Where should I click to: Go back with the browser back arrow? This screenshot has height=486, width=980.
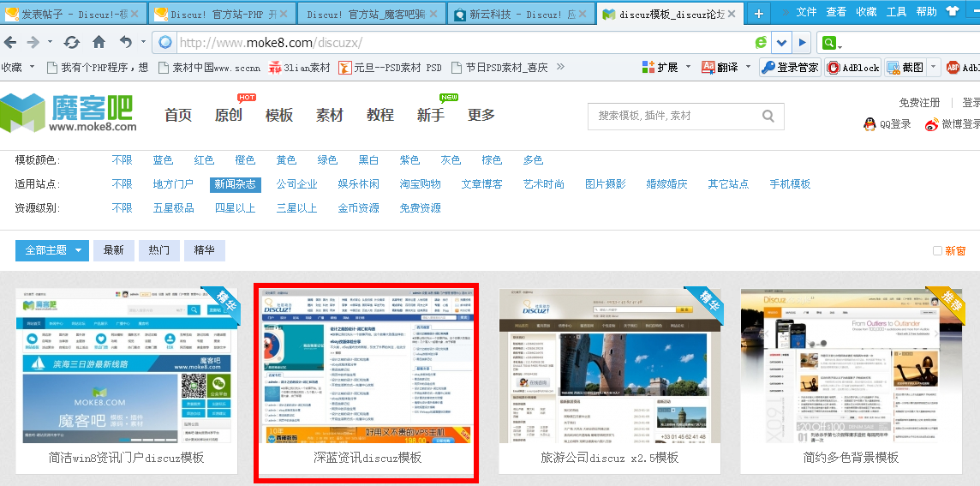(x=9, y=43)
